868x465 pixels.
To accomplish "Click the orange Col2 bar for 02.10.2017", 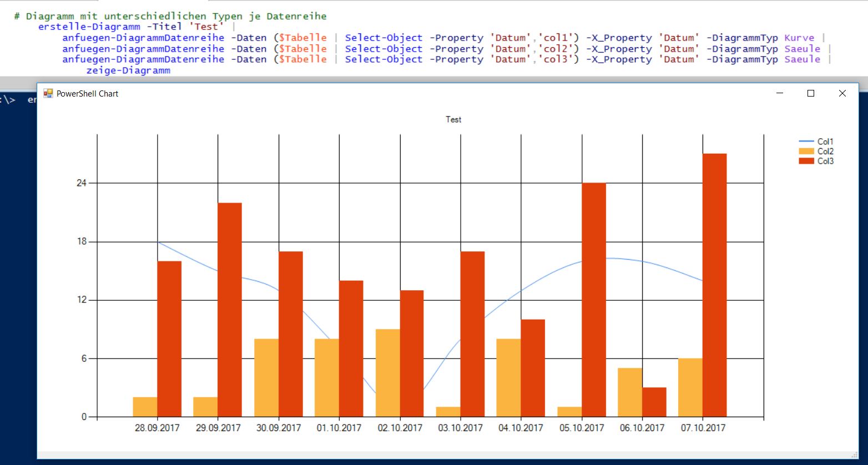I will coord(388,373).
